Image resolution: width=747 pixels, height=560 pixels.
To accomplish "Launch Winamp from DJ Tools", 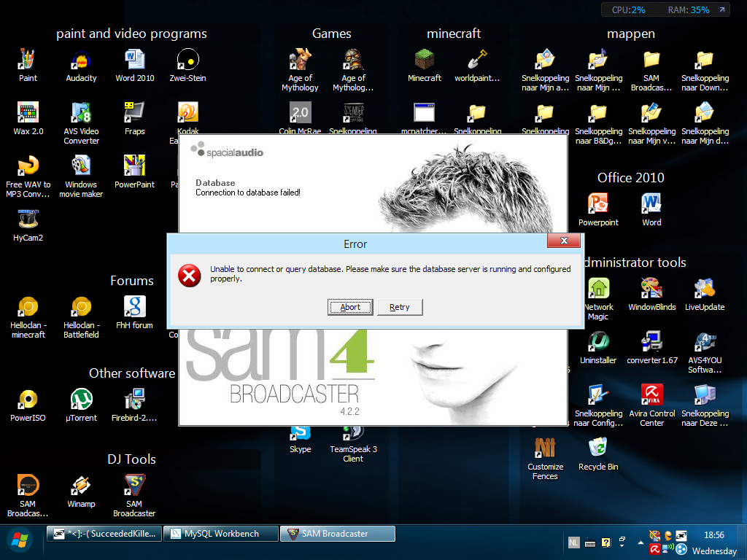I will click(x=81, y=491).
